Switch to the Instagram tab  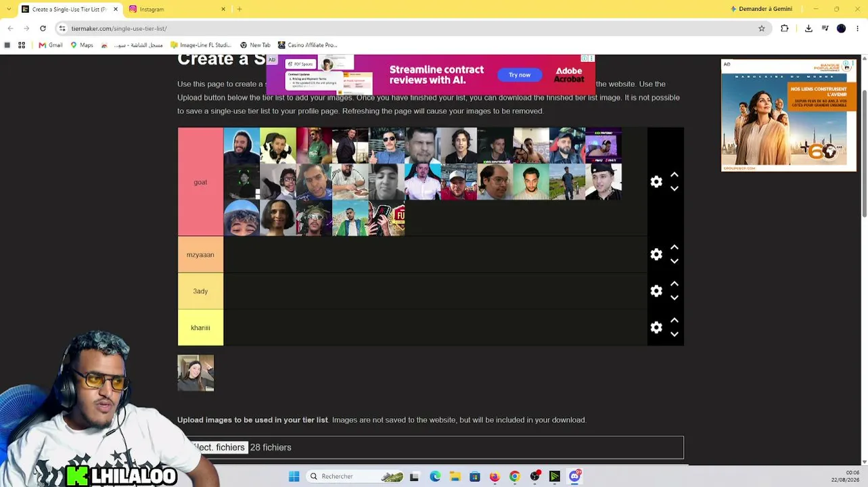pos(176,9)
